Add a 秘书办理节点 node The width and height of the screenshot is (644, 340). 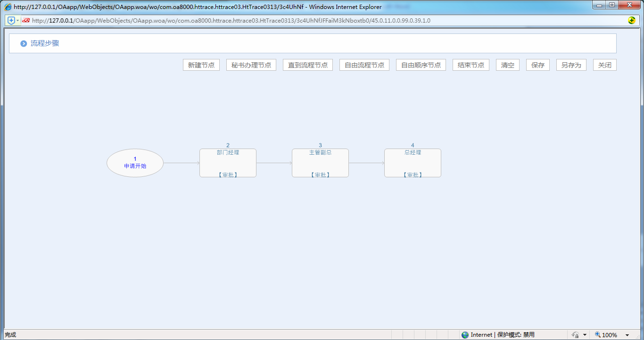point(251,65)
